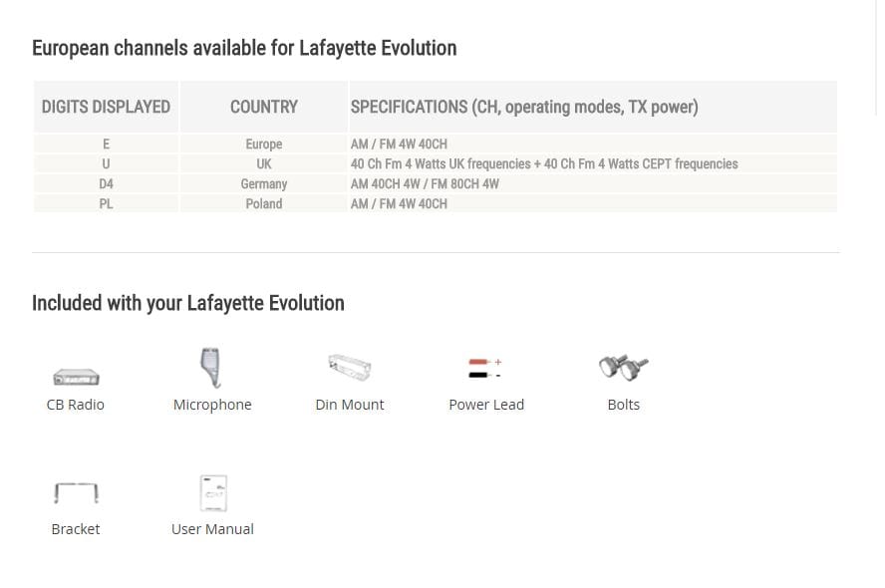
Task: Click the User Manual icon
Action: (x=212, y=492)
